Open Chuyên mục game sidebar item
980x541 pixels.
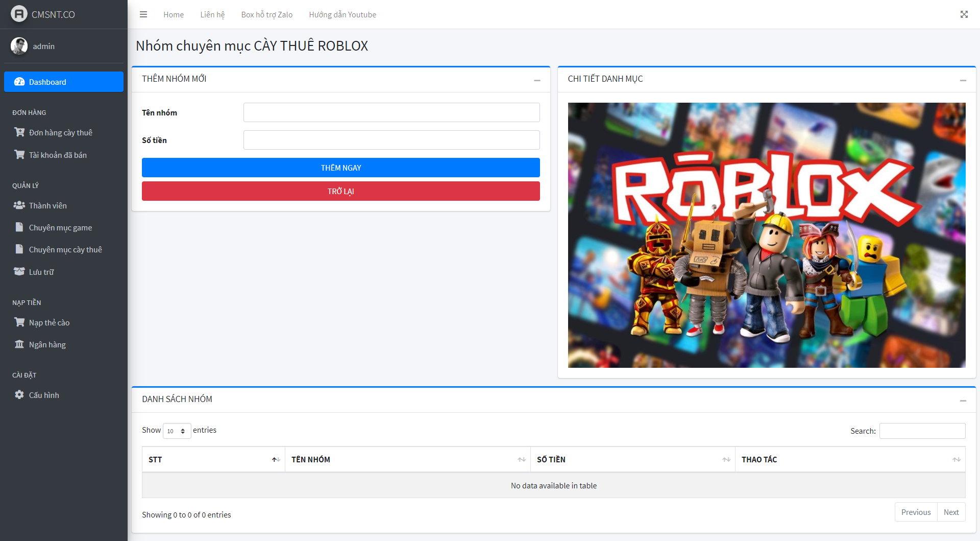[x=64, y=227]
